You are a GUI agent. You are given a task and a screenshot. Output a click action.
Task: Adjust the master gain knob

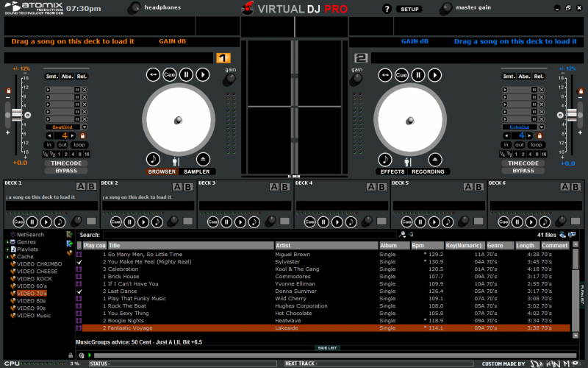[x=445, y=9]
